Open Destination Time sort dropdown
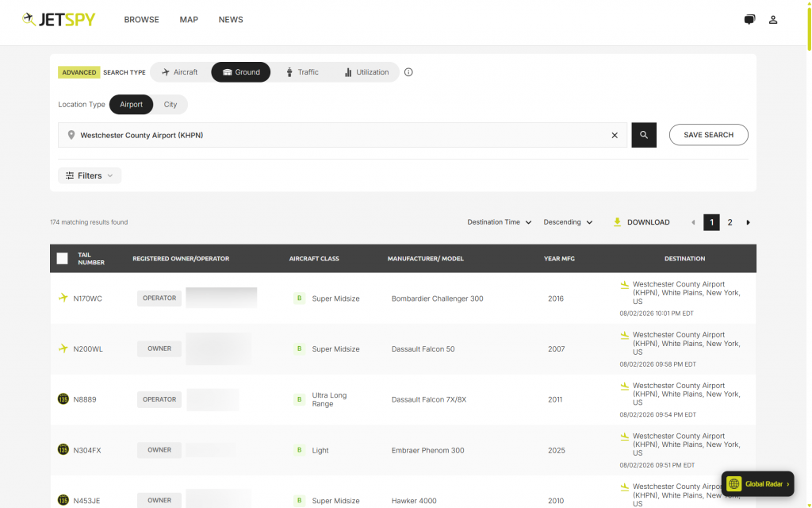 tap(500, 222)
